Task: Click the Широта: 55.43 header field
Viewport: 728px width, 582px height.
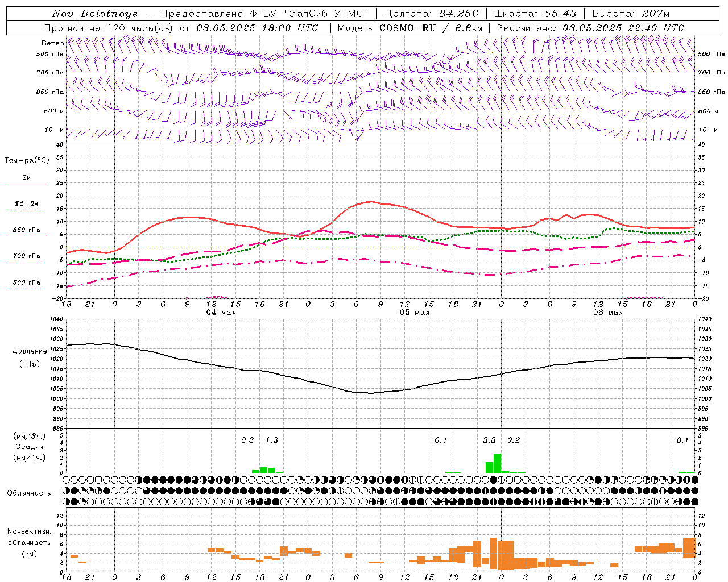Action: [x=535, y=14]
